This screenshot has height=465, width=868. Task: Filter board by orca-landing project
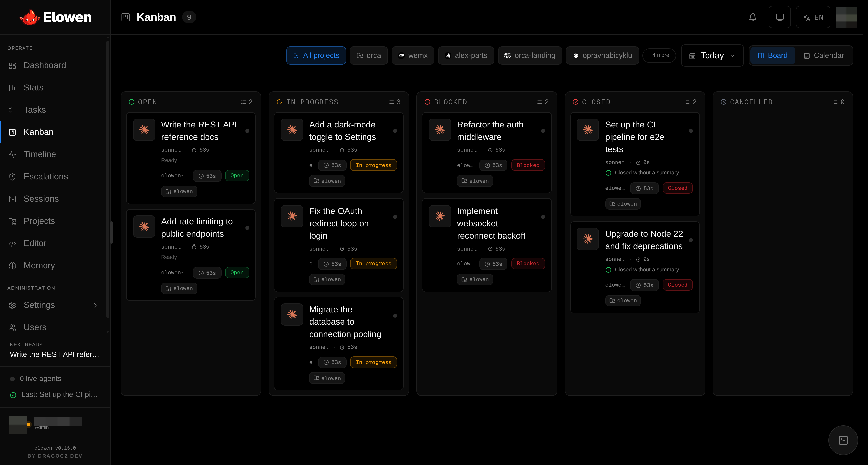(x=530, y=56)
